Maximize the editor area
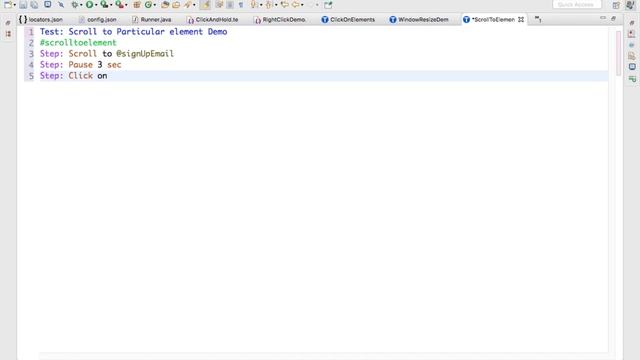This screenshot has width=640, height=360. click(x=613, y=18)
